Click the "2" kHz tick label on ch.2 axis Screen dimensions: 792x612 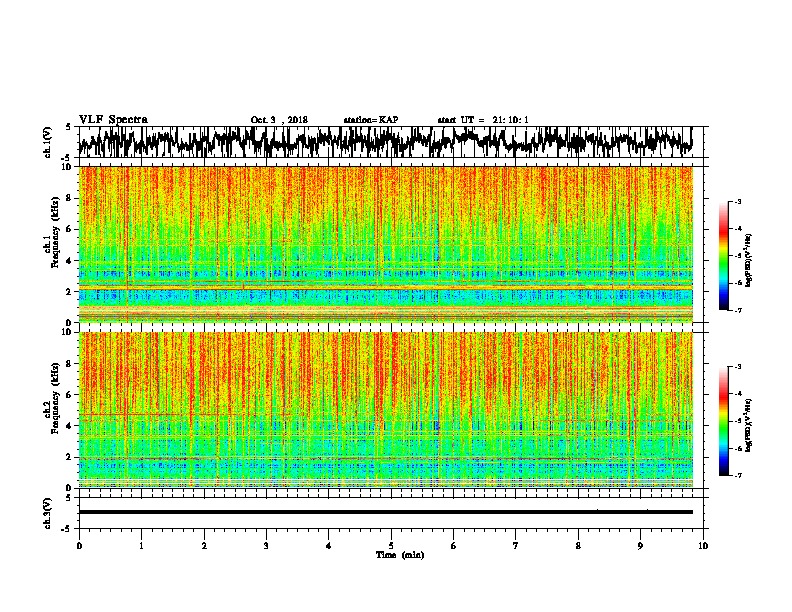click(70, 457)
